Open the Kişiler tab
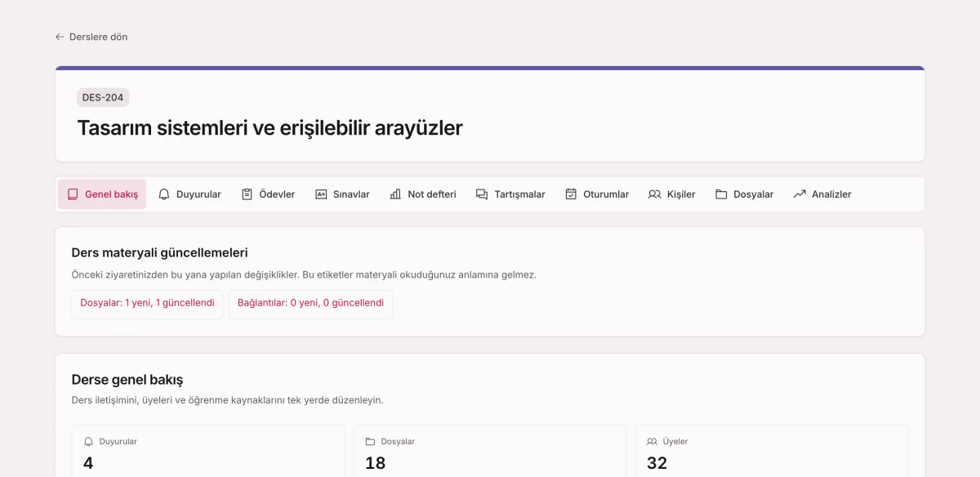The width and height of the screenshot is (980, 477). click(x=672, y=194)
